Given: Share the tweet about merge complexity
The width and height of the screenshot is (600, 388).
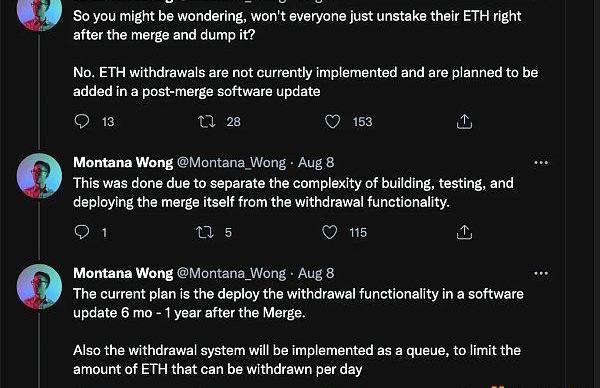Looking at the screenshot, I should [x=464, y=232].
